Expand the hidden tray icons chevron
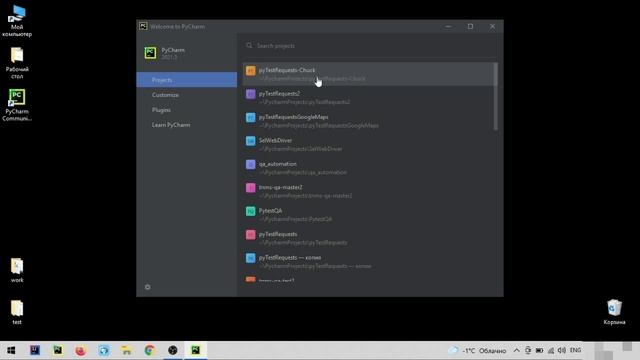 [x=516, y=350]
